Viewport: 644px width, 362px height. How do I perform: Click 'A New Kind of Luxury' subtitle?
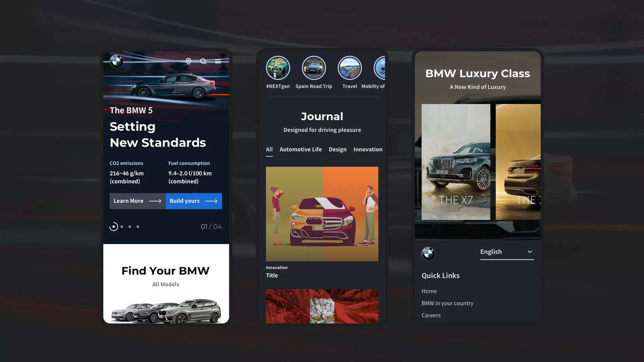(x=478, y=87)
